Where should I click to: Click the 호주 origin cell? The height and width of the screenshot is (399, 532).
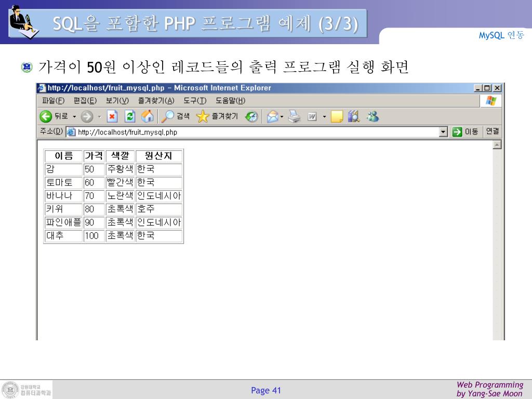pos(159,209)
